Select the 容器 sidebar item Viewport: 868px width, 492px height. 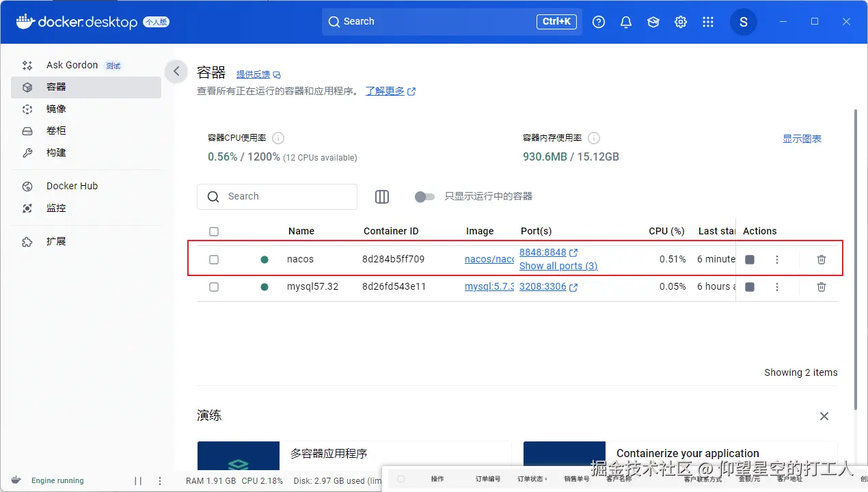[86, 87]
